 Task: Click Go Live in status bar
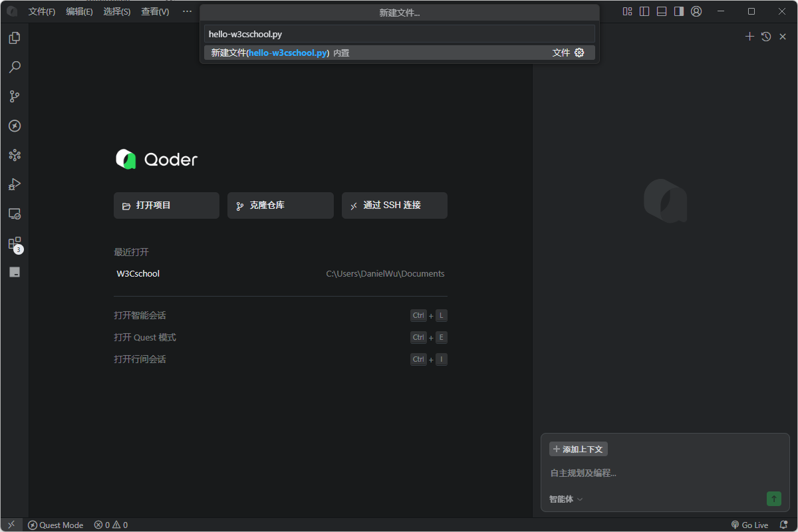click(x=749, y=525)
